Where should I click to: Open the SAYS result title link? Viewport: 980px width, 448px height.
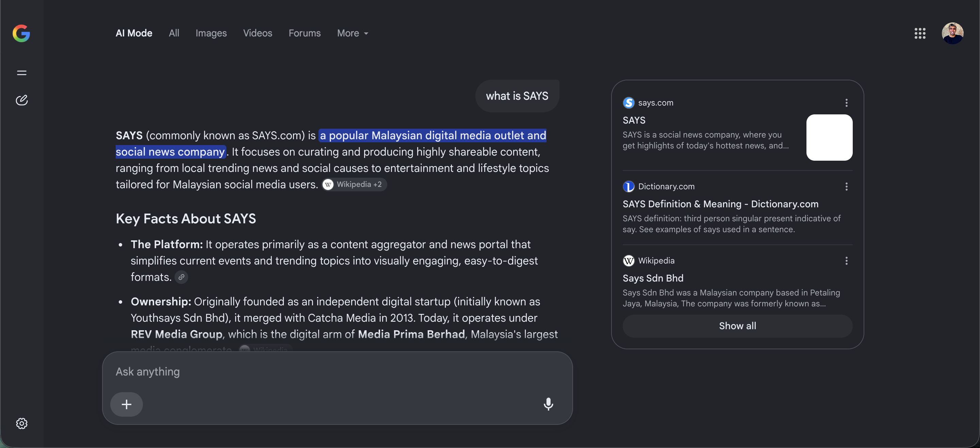pos(634,120)
